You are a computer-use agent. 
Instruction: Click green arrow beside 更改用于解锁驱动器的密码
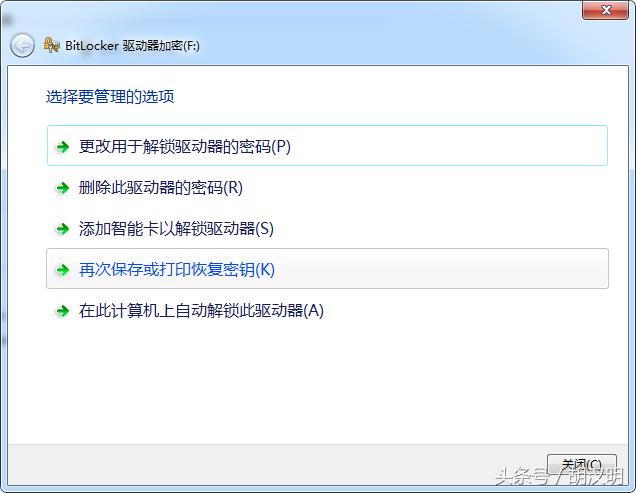62,146
